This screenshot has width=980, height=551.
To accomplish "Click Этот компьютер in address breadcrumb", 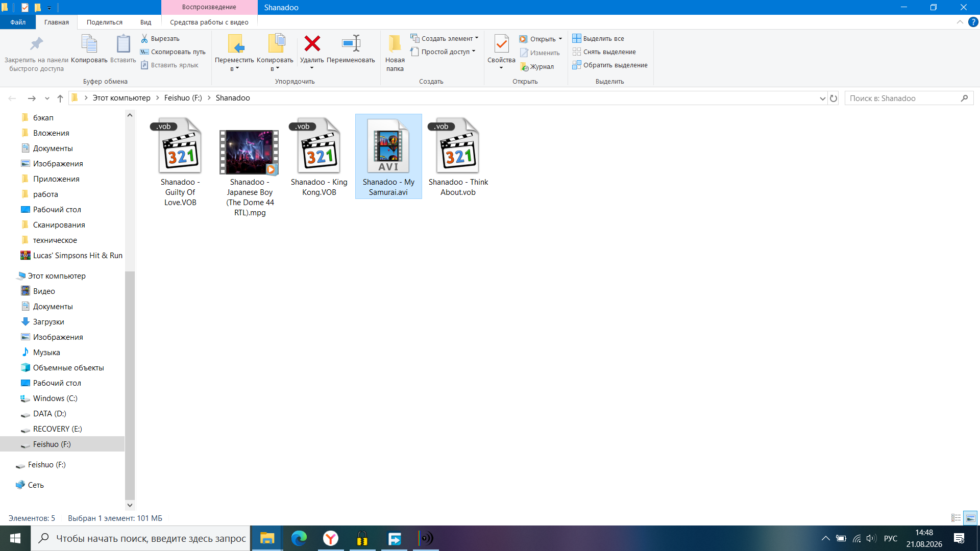I will (x=121, y=98).
